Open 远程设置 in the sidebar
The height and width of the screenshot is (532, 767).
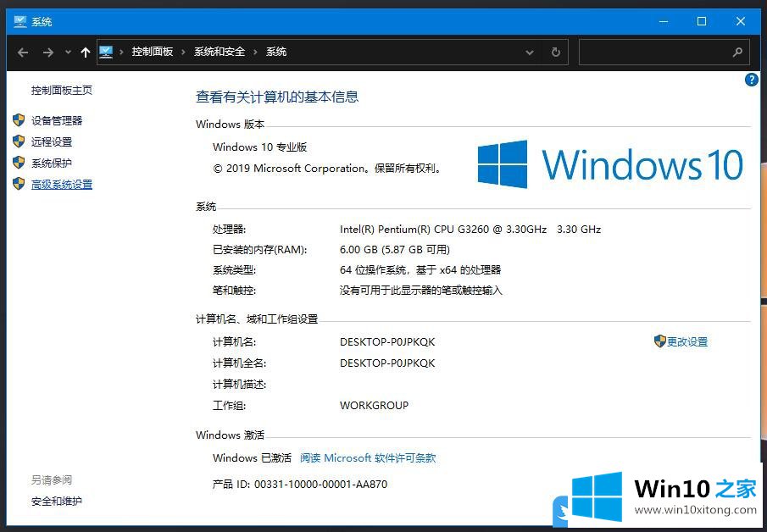coord(52,141)
